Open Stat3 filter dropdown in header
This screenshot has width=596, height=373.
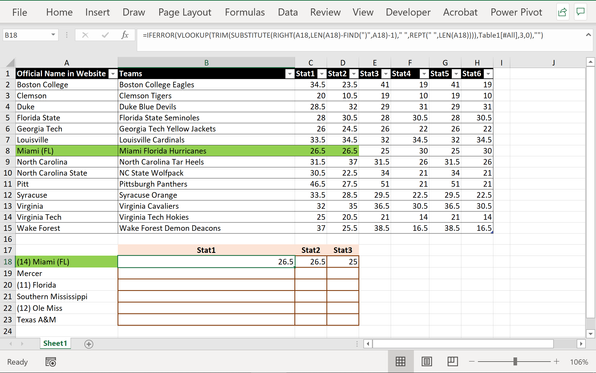coord(386,74)
